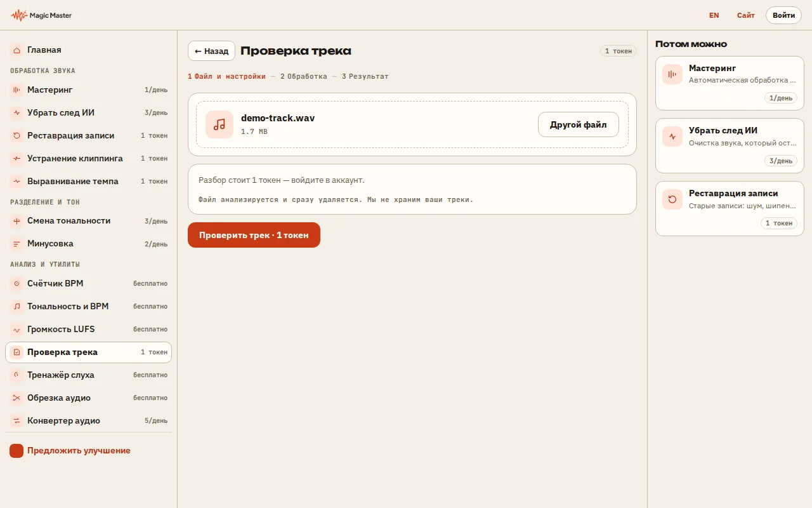Viewport: 812px width, 508px height.
Task: Start Проверить трек · 1 токен
Action: point(254,235)
